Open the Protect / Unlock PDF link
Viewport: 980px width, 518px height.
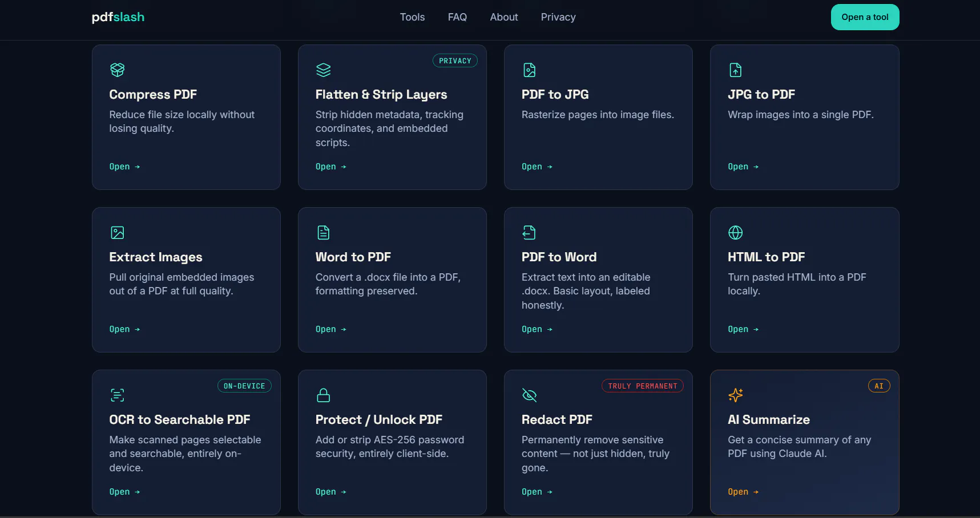[330, 492]
